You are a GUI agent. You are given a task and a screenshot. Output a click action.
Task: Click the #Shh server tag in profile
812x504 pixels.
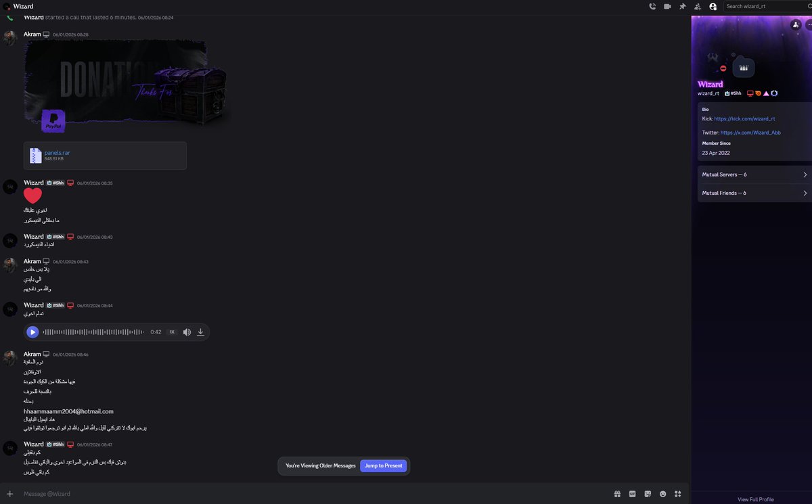point(733,93)
